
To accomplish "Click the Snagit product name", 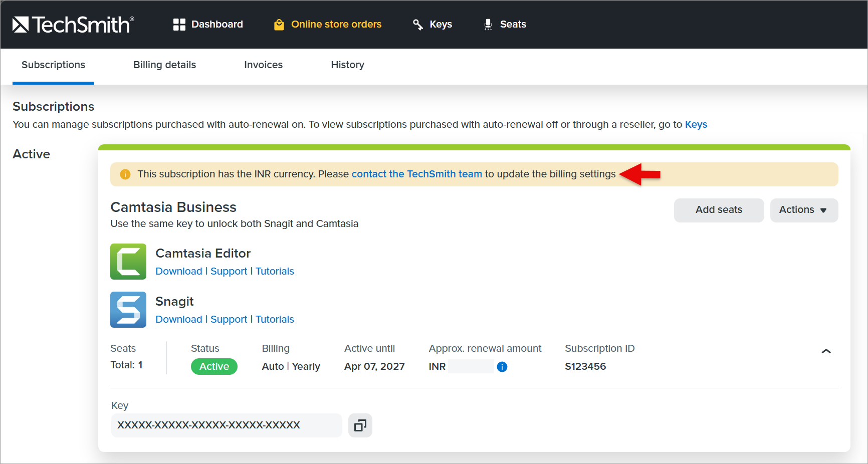I will [x=174, y=301].
